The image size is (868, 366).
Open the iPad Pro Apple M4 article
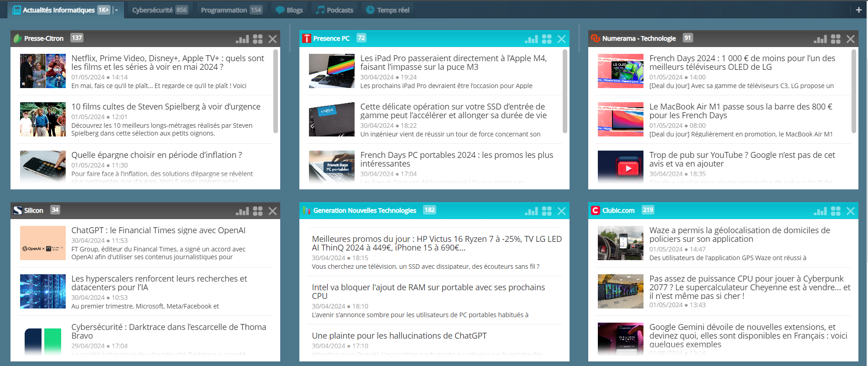453,63
